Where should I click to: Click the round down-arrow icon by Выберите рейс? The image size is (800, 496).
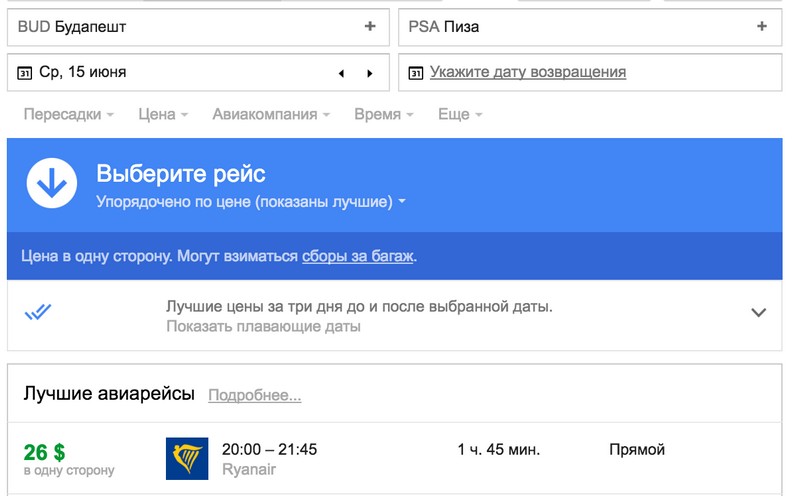(x=52, y=183)
